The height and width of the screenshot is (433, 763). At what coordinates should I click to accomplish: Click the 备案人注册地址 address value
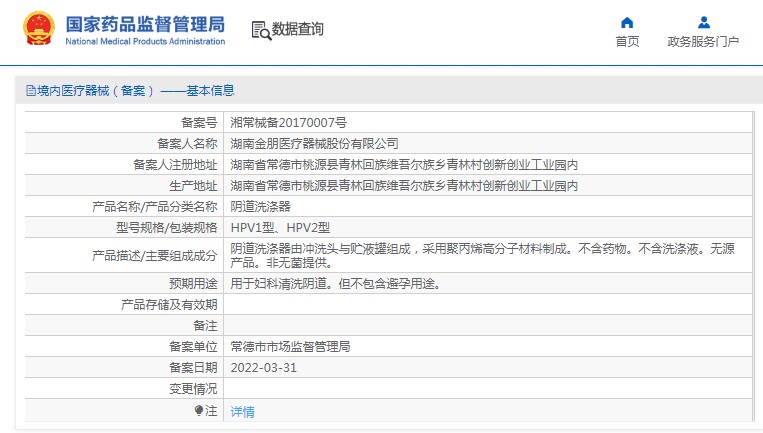pyautogui.click(x=404, y=165)
